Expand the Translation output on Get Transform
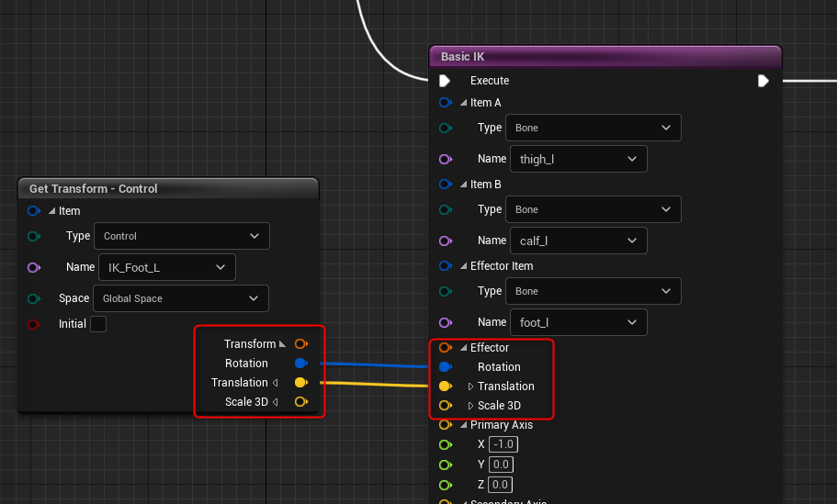Screen dimensions: 837x504 276,383
